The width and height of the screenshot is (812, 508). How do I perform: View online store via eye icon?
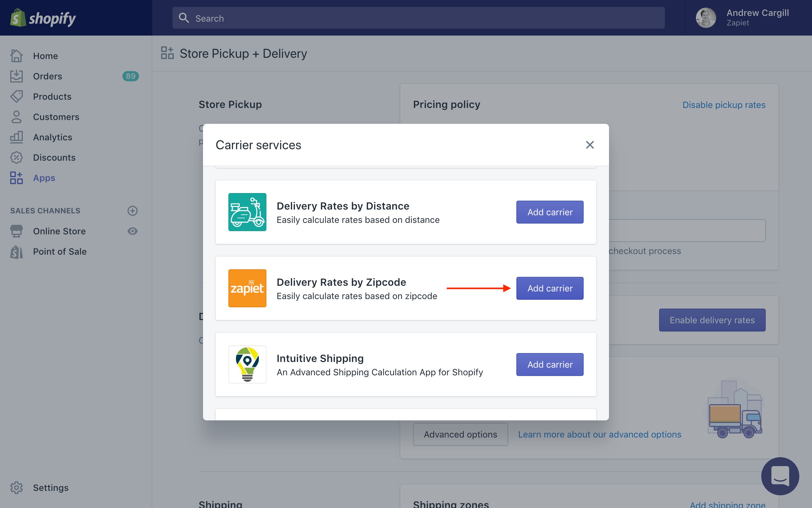[x=133, y=231]
